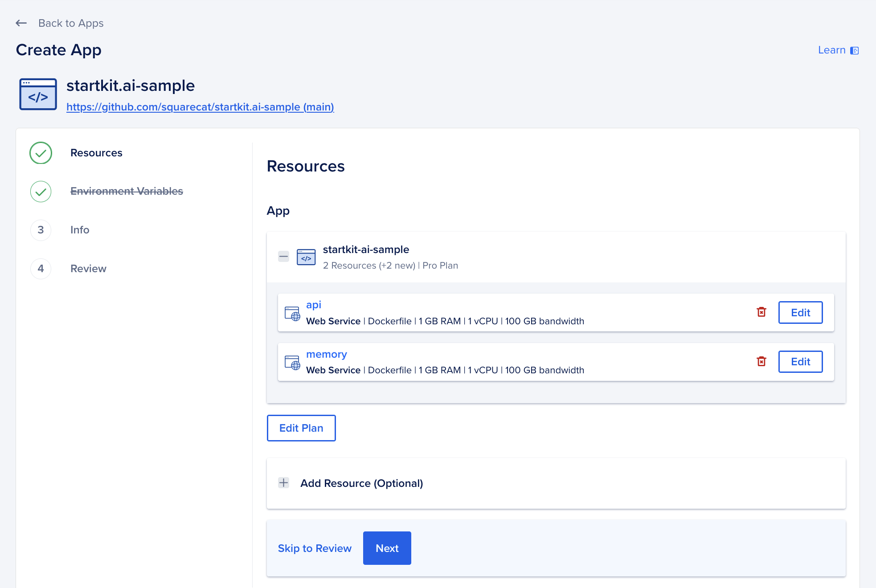The width and height of the screenshot is (876, 588).
Task: Expand Add Resource (Optional) section
Action: click(x=283, y=483)
